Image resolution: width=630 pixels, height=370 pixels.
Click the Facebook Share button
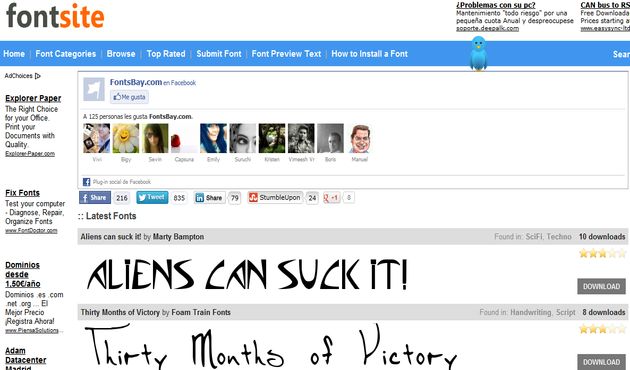95,197
